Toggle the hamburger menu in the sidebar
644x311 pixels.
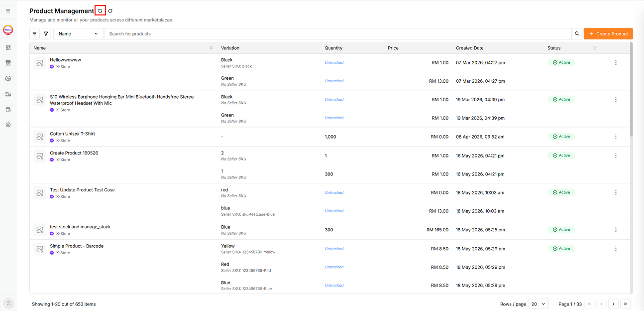[x=8, y=10]
